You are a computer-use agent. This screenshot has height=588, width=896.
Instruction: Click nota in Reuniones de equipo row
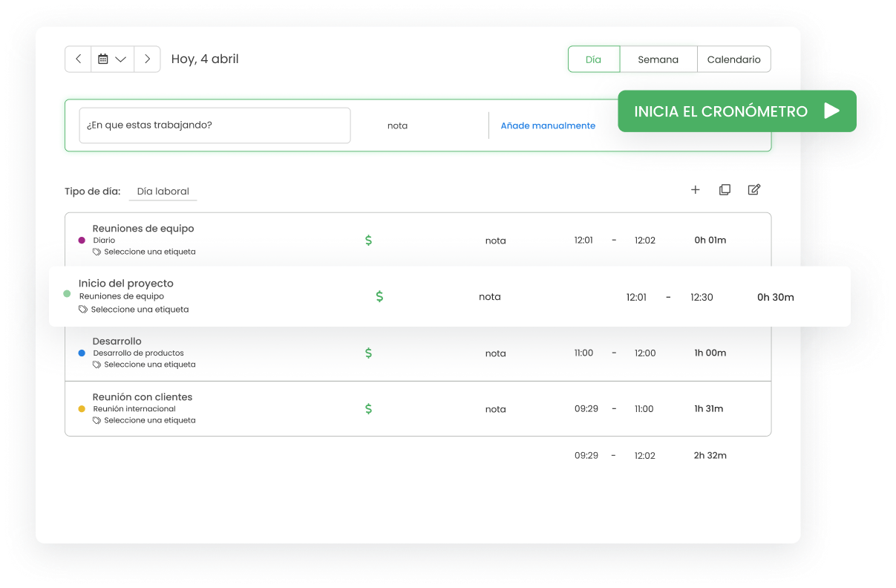tap(496, 241)
